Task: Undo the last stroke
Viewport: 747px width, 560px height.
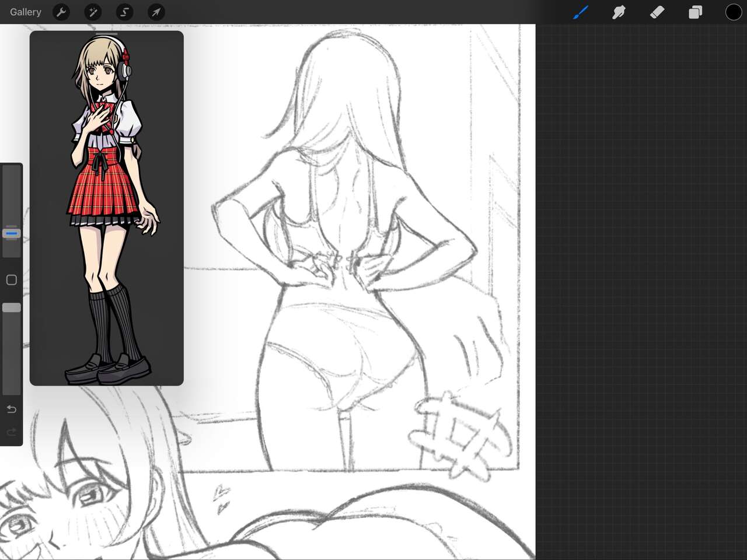Action: 11,409
